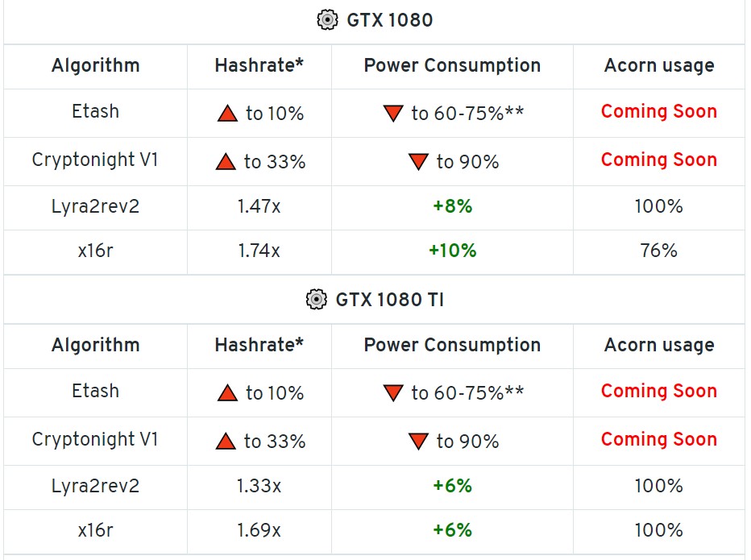Click the gear icon beside GTX 1080
The height and width of the screenshot is (560, 751).
coord(327,21)
